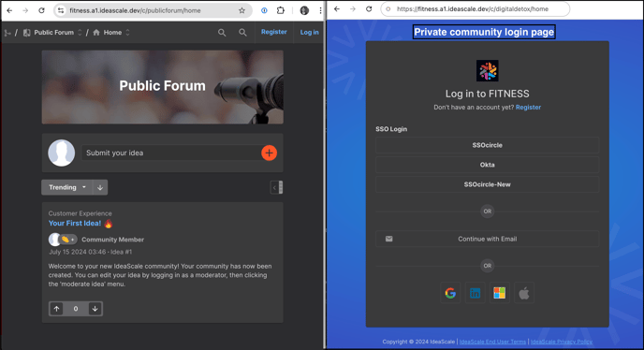Click the second search magnifier icon

(x=242, y=33)
